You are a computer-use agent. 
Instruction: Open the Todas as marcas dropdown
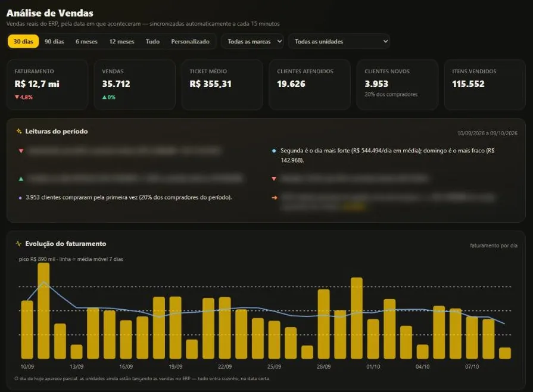coord(253,42)
